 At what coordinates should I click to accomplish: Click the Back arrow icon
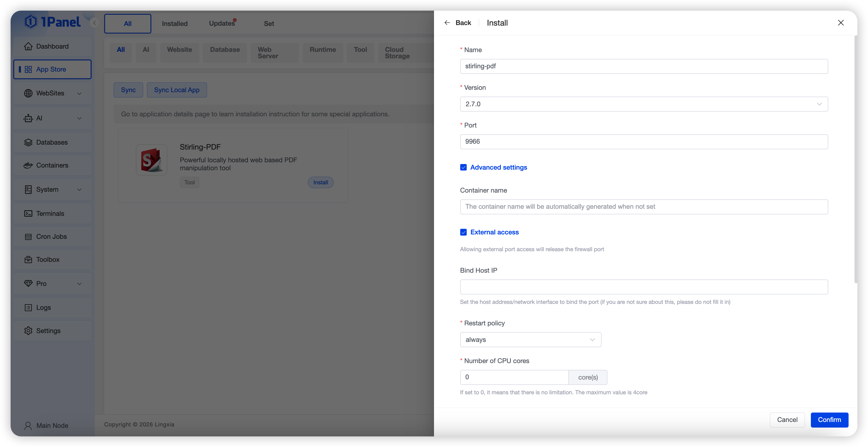click(x=447, y=23)
